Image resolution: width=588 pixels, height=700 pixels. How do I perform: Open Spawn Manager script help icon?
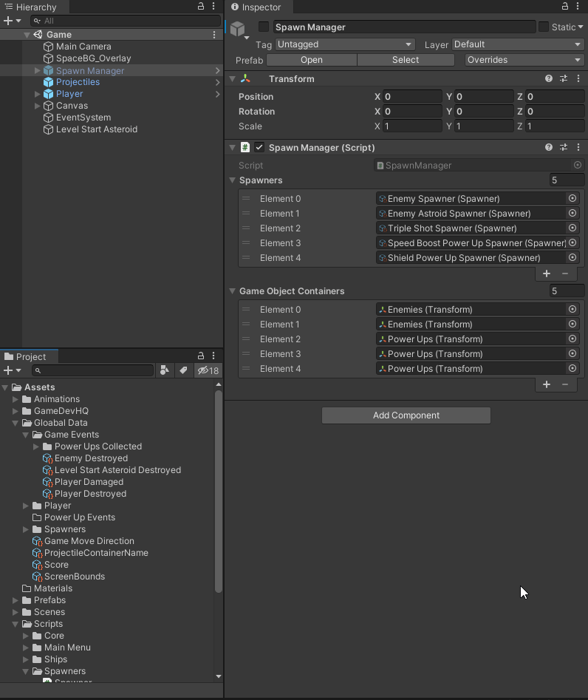point(549,147)
